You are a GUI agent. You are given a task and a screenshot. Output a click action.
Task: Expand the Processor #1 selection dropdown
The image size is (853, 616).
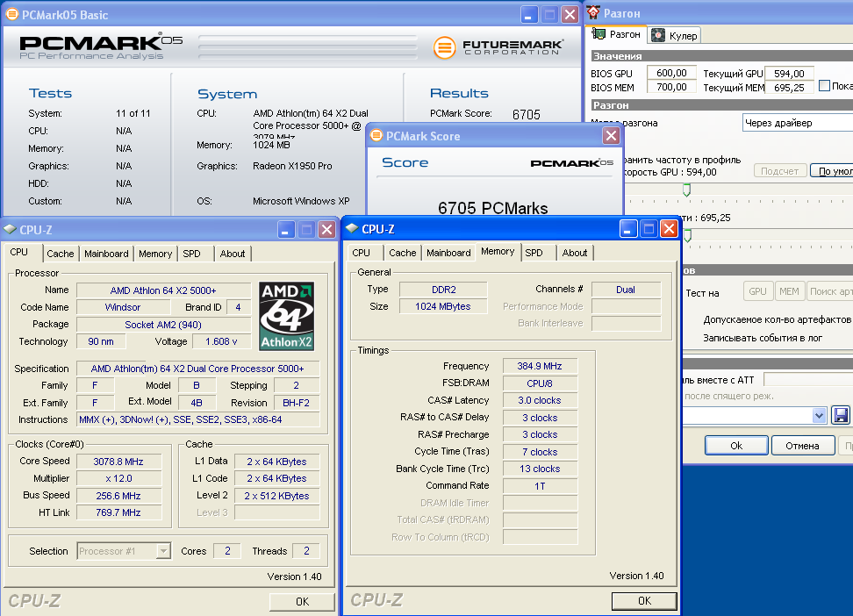pos(163,551)
